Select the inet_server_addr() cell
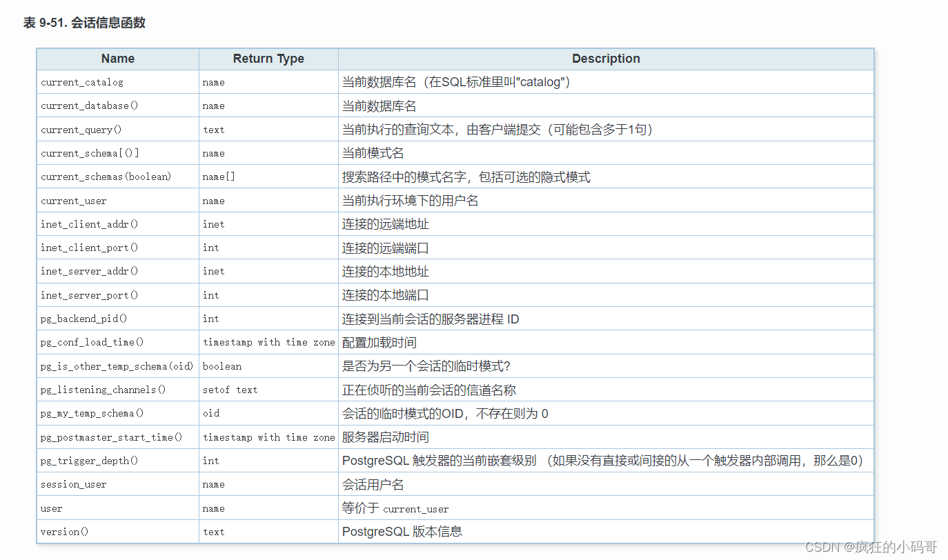This screenshot has height=560, width=948. [118, 271]
